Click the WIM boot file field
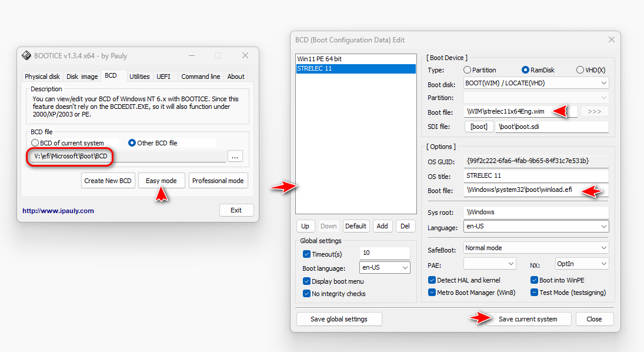The height and width of the screenshot is (352, 644). (x=520, y=111)
